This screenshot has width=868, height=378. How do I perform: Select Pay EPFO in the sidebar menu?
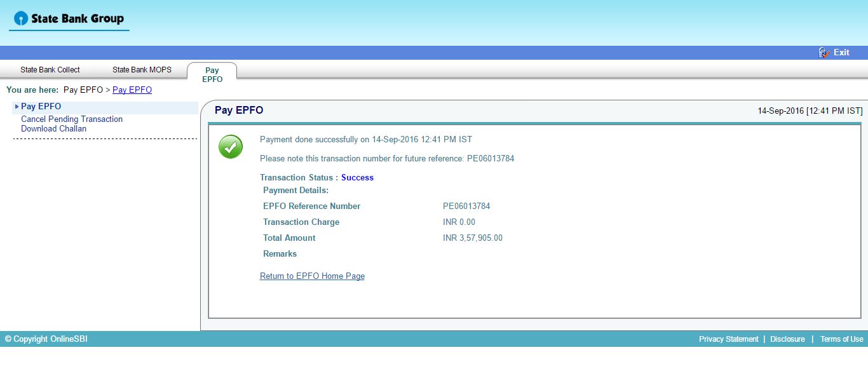41,107
